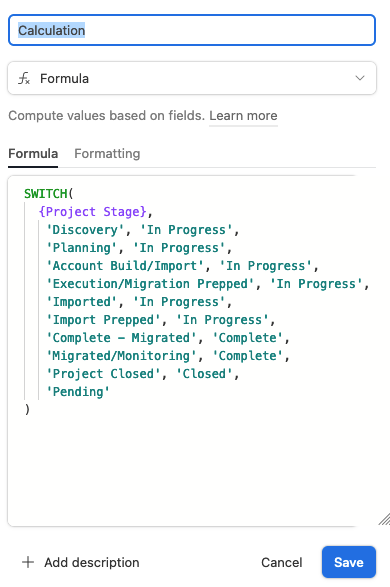Open the Formula field type selector
Viewport: 390px width, 587px height.
tap(192, 78)
